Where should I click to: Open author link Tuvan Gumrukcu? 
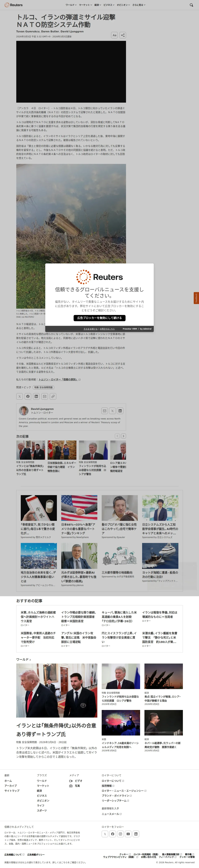tap(28, 31)
